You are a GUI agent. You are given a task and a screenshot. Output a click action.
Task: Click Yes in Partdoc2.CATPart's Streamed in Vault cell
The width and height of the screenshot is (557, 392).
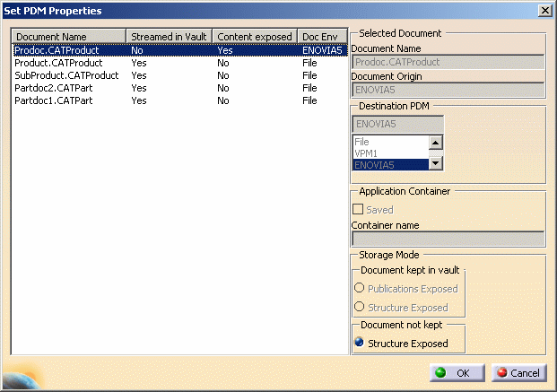click(139, 88)
